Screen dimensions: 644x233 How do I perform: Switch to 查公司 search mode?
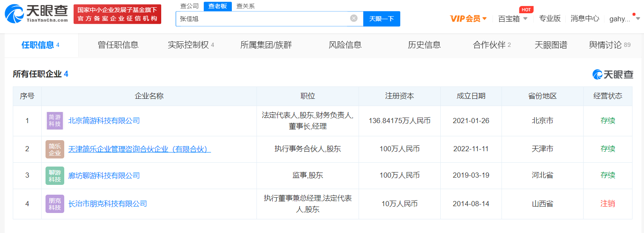point(189,6)
